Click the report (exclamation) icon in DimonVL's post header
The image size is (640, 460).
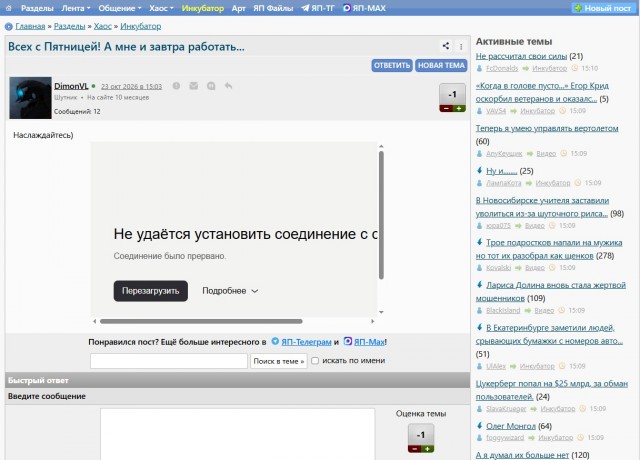(176, 86)
